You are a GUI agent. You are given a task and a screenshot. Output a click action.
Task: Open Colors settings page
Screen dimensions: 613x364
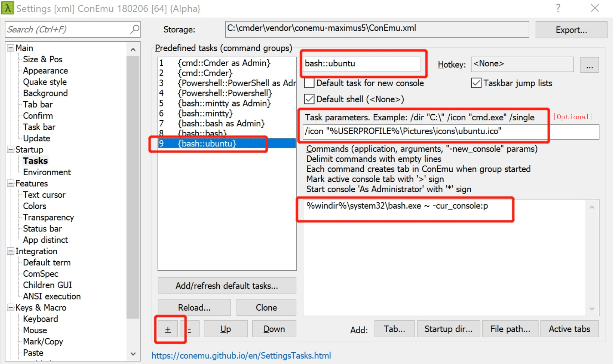35,206
